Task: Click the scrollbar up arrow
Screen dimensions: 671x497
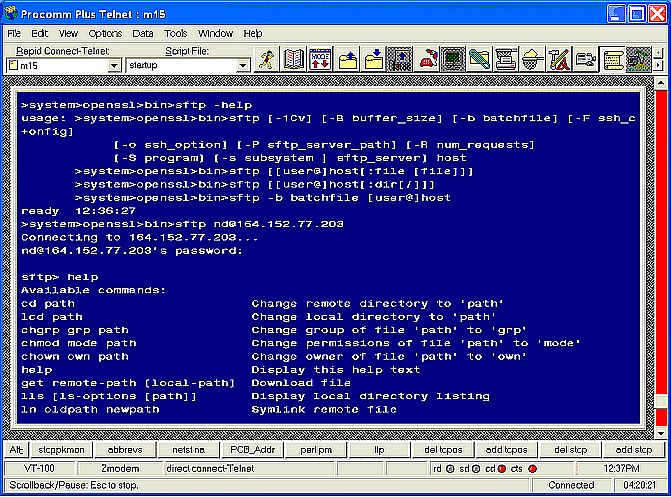Action: pos(661,83)
